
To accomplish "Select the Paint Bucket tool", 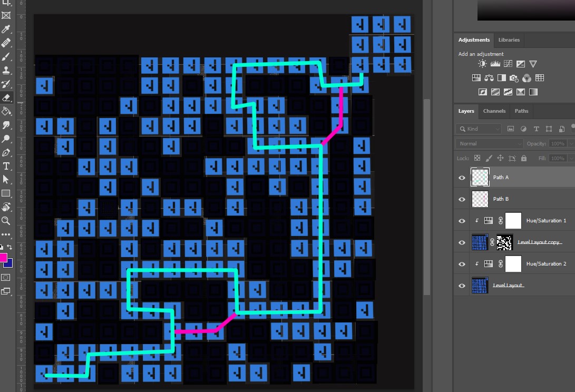I will (6, 111).
